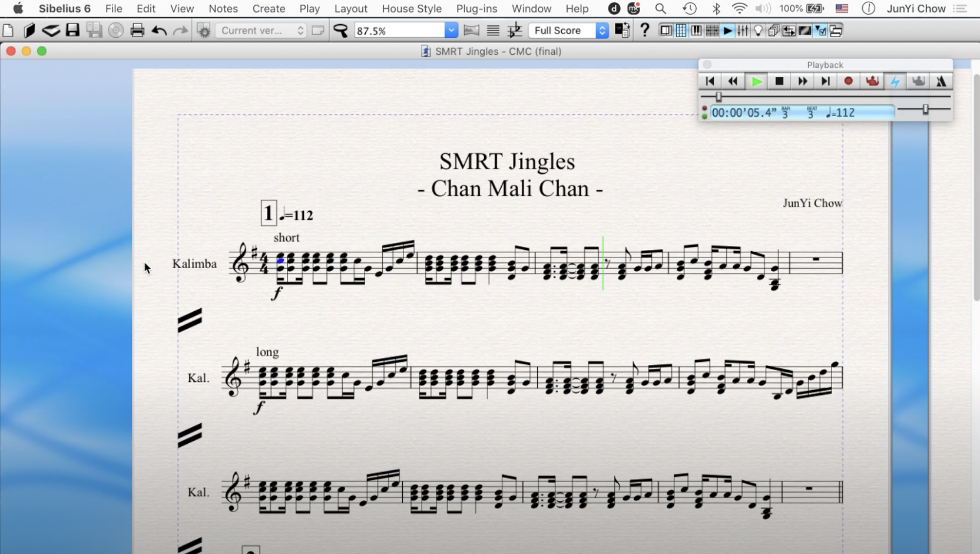Image resolution: width=980 pixels, height=554 pixels.
Task: Create a new score with the blank page icon
Action: coord(8,31)
